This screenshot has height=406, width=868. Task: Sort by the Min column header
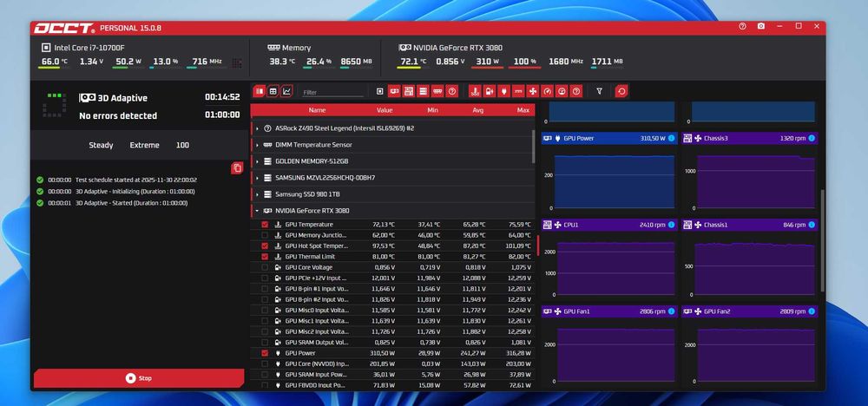(433, 110)
